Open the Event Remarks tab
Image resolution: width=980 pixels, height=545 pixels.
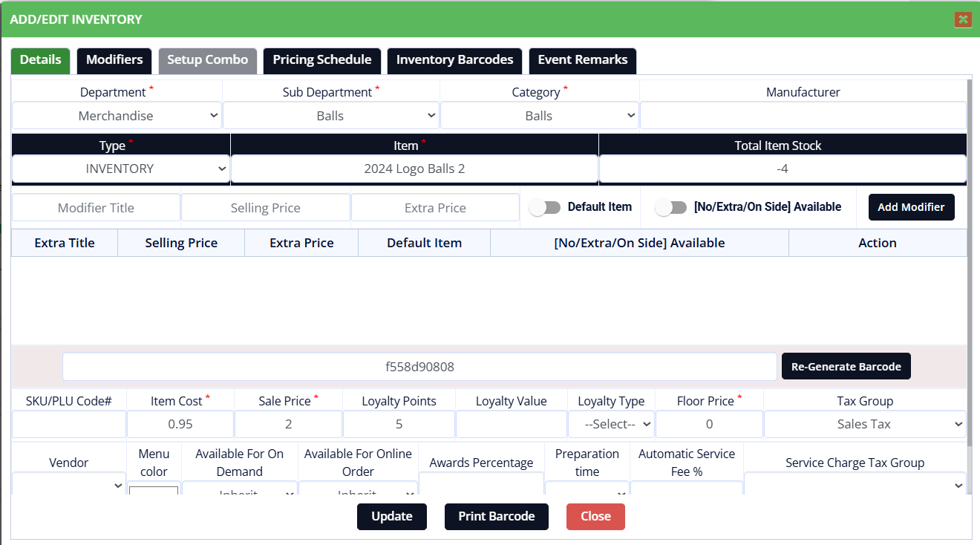(582, 60)
